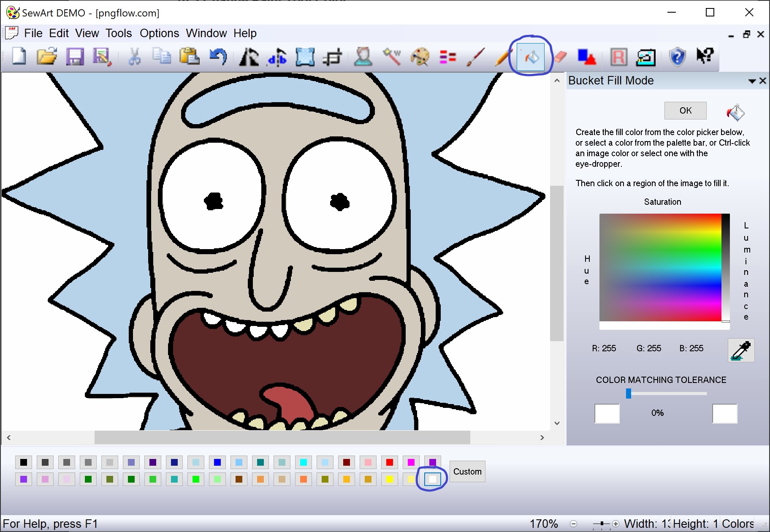This screenshot has height=532, width=770.
Task: Click the right tolerance preview color box
Action: pyautogui.click(x=725, y=413)
